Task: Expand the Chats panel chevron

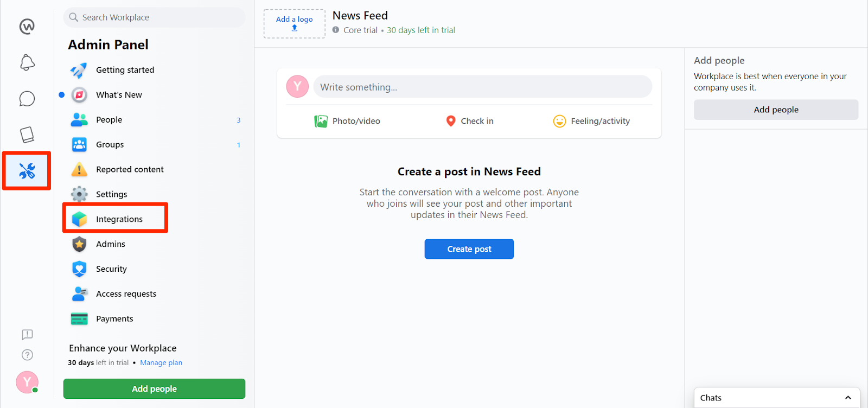Action: point(848,398)
